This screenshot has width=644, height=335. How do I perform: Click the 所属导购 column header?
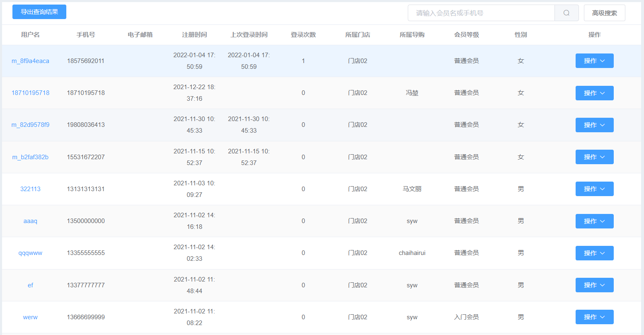pos(412,35)
